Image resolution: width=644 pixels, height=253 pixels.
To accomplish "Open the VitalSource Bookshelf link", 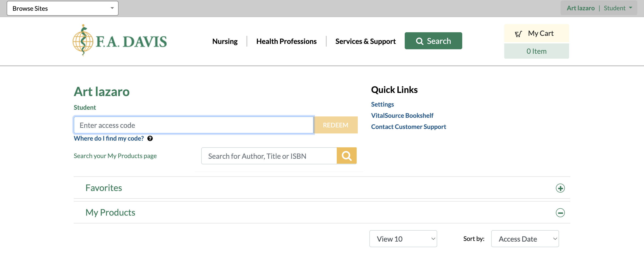I will 402,115.
